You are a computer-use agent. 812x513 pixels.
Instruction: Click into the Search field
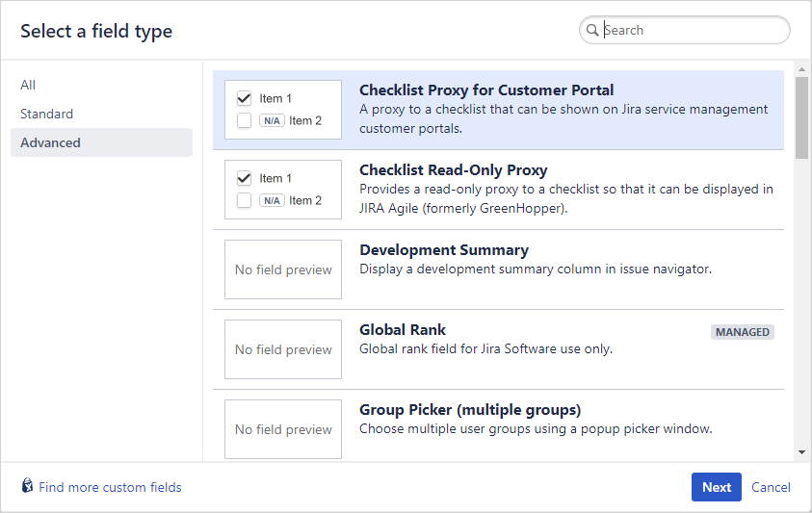click(x=694, y=30)
